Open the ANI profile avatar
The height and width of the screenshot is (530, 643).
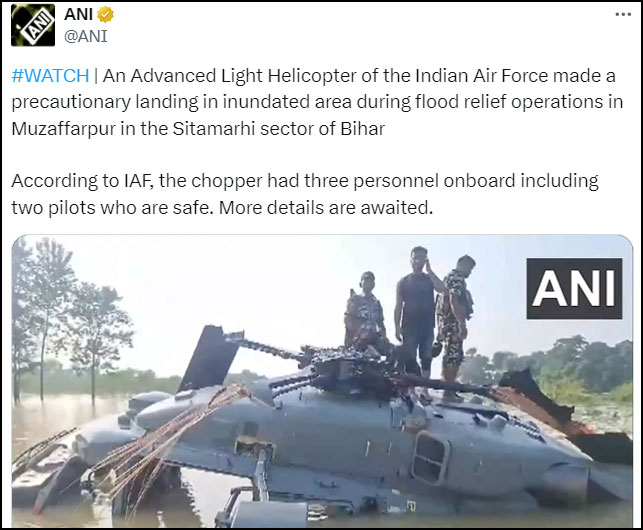33,25
